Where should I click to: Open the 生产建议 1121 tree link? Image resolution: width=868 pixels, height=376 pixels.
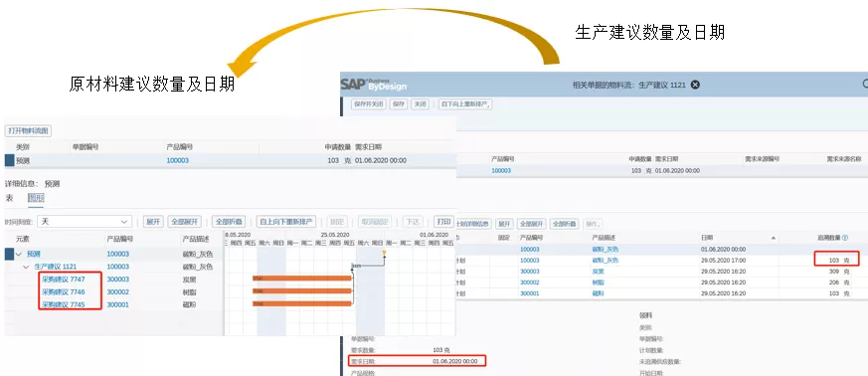pyautogui.click(x=56, y=267)
